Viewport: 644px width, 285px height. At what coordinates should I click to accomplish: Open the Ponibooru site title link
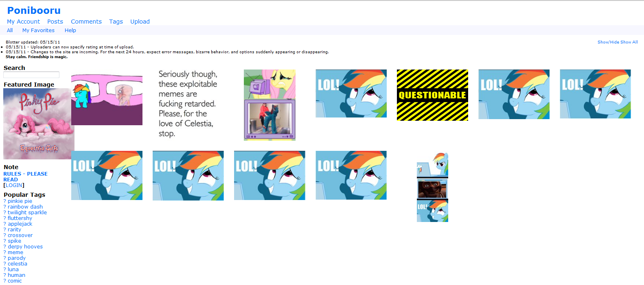pos(34,11)
